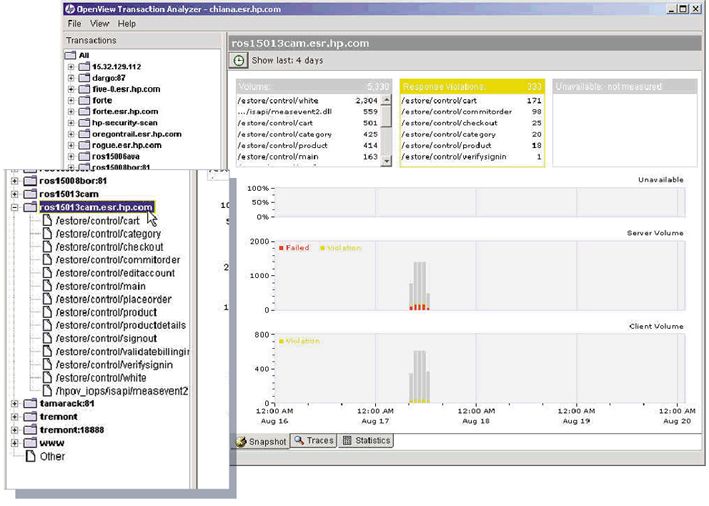The width and height of the screenshot is (709, 506).
Task: Select the highlighted ros15013cam.esr.hp.com tree label
Action: pyautogui.click(x=96, y=207)
